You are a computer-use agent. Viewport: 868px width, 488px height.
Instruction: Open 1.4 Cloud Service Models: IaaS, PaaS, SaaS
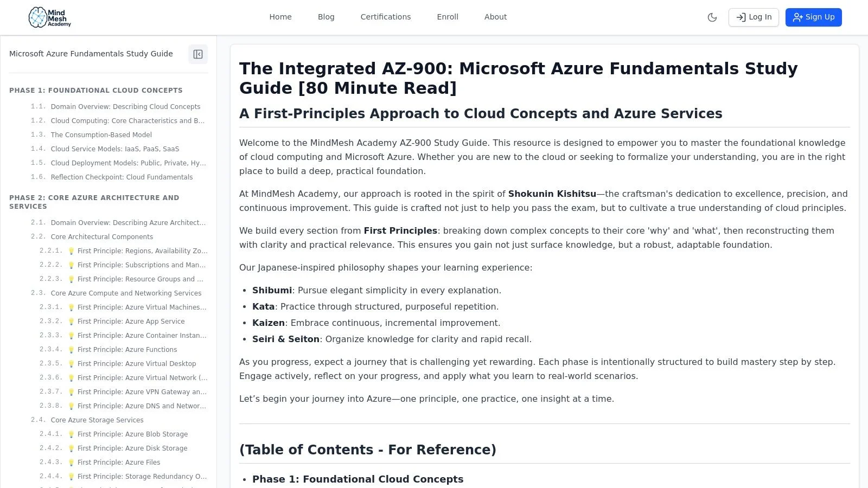115,149
